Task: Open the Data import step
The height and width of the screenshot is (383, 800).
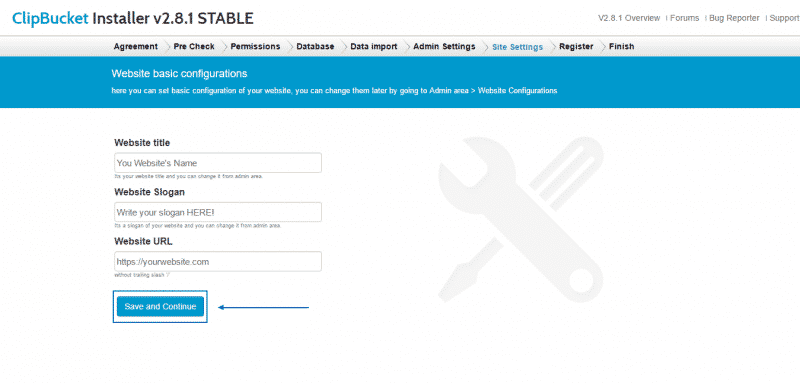Action: coord(373,46)
